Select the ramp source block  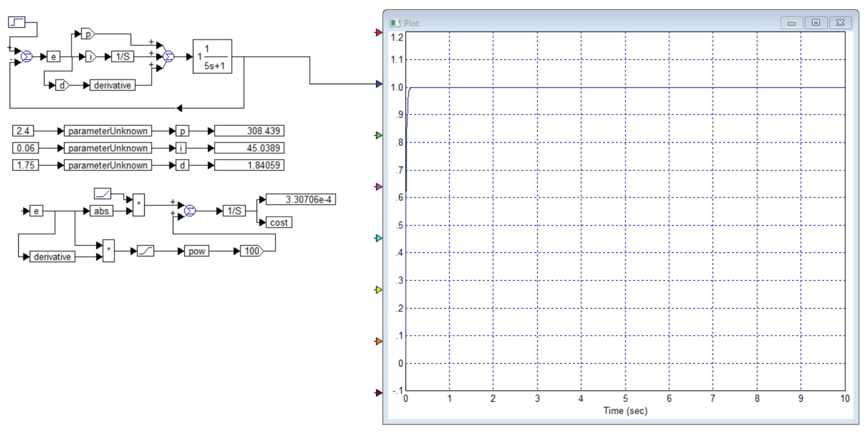(102, 193)
